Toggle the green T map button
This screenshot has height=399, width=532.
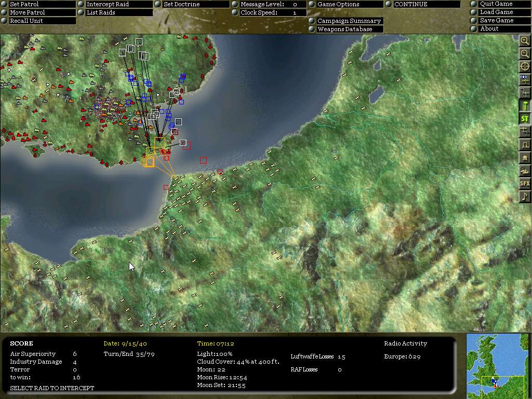coord(525,105)
